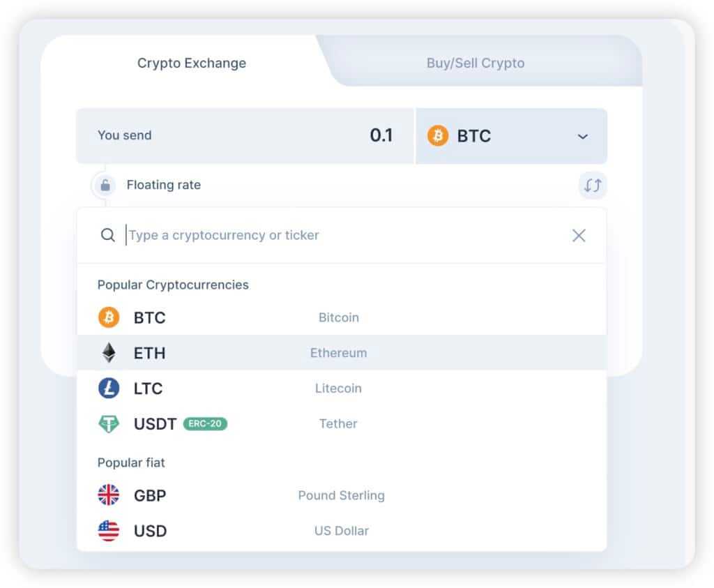This screenshot has width=714, height=588.
Task: Click the swap currencies arrows icon
Action: pos(592,186)
